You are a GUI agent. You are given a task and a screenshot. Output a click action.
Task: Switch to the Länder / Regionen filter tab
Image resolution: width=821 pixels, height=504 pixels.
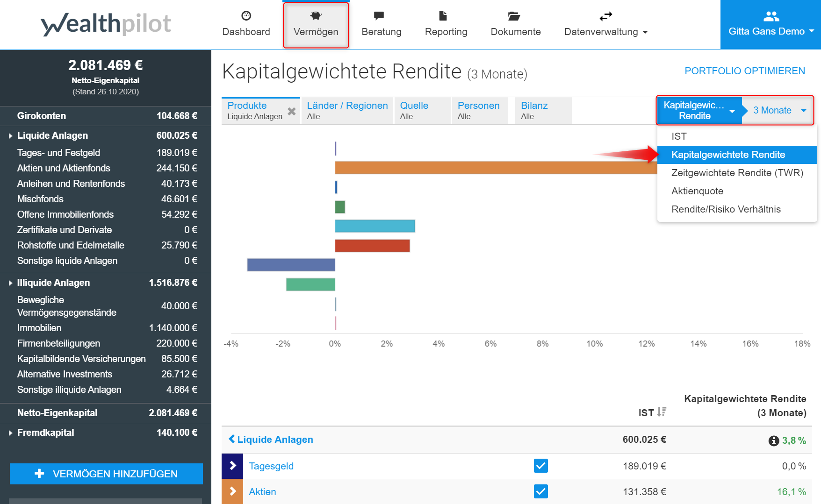[347, 111]
